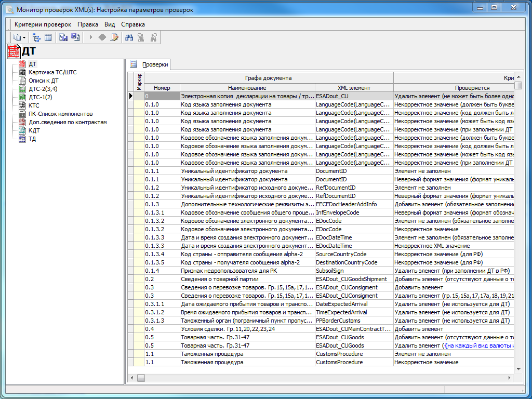Click the last binoculars icon in toolbar
This screenshot has width=532, height=399.
[x=153, y=37]
